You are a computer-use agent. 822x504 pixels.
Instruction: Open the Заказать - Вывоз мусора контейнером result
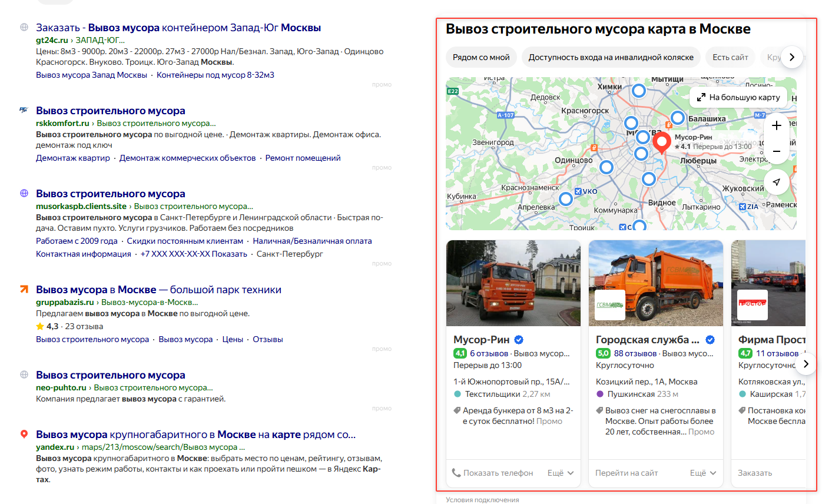[178, 28]
